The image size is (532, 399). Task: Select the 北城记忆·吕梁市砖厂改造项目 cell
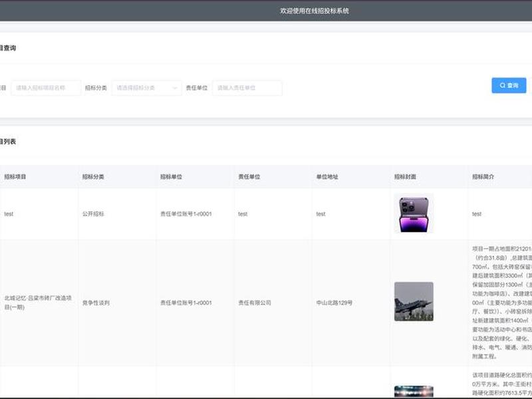(38, 303)
